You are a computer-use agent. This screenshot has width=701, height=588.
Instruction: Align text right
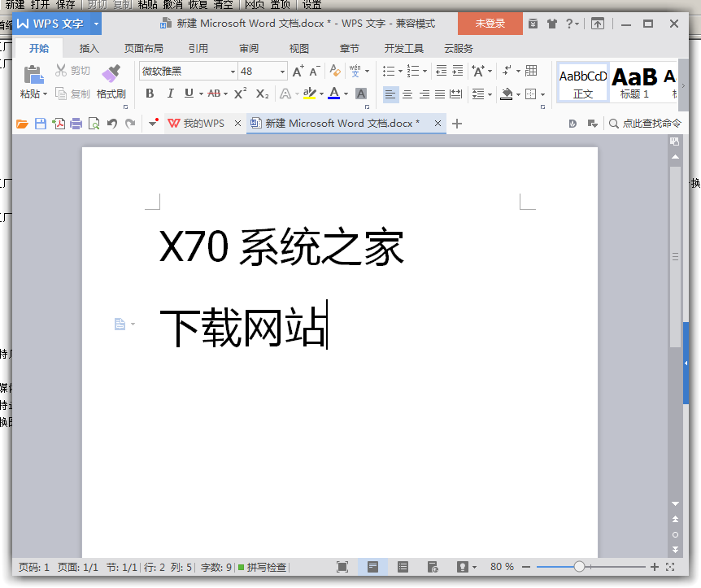(424, 94)
